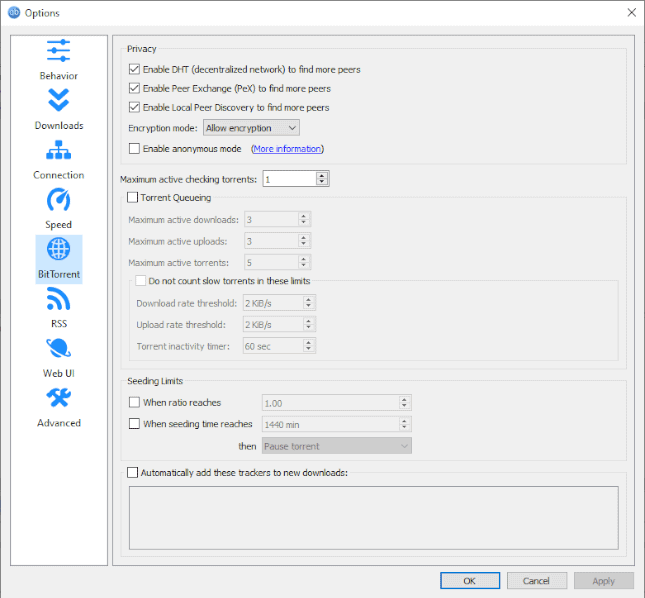The height and width of the screenshot is (598, 645).
Task: Close the Options dialog window
Action: click(x=631, y=13)
